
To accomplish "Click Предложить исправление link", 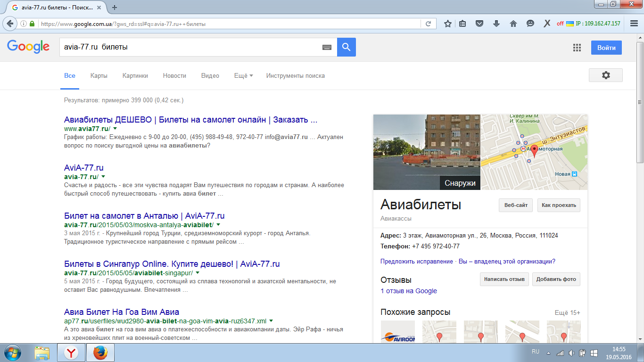I will (417, 262).
